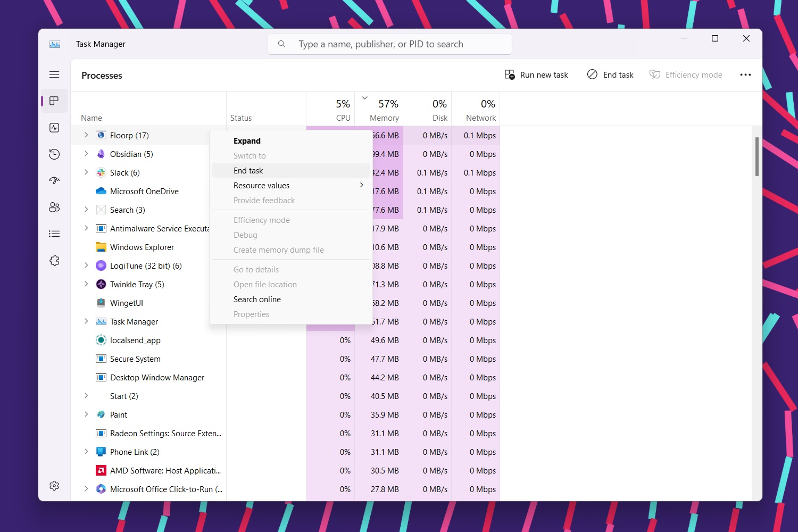Viewport: 798px width, 532px height.
Task: Open Task Manager settings gear
Action: [x=54, y=486]
